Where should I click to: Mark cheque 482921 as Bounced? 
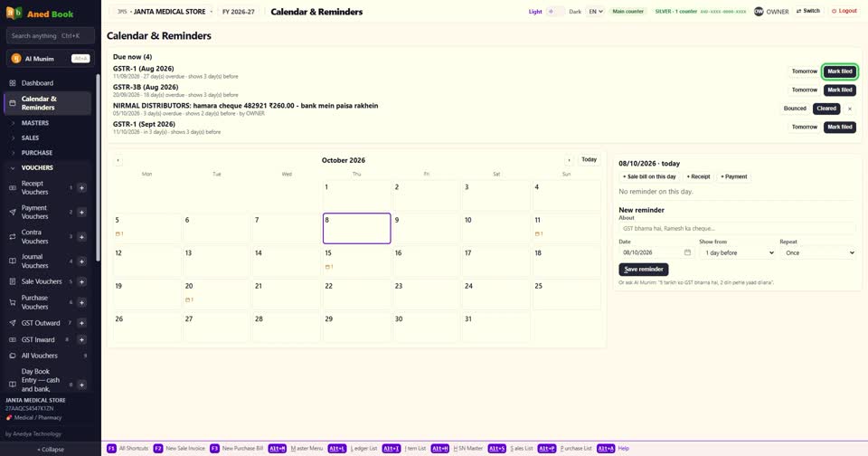(795, 109)
